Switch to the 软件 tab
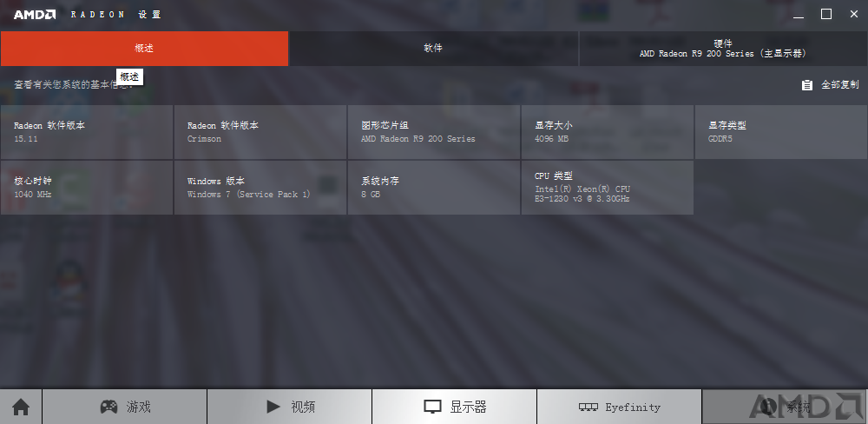 click(x=433, y=48)
